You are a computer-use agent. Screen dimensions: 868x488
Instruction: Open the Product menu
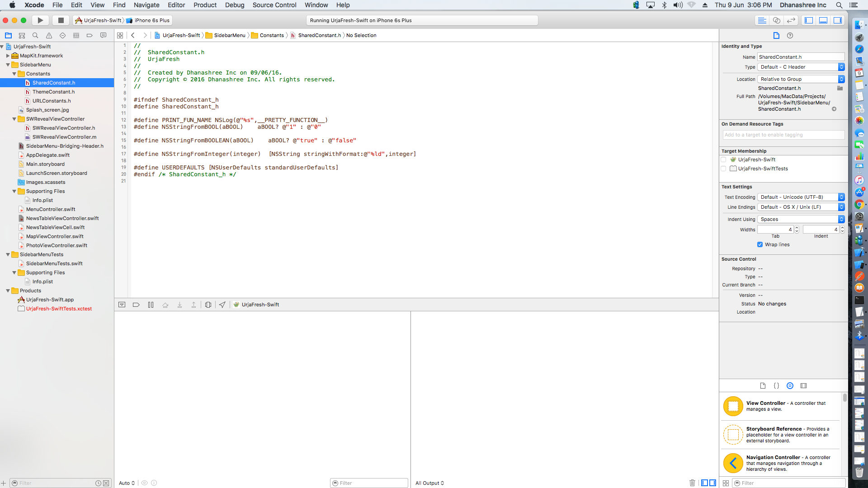tap(205, 5)
